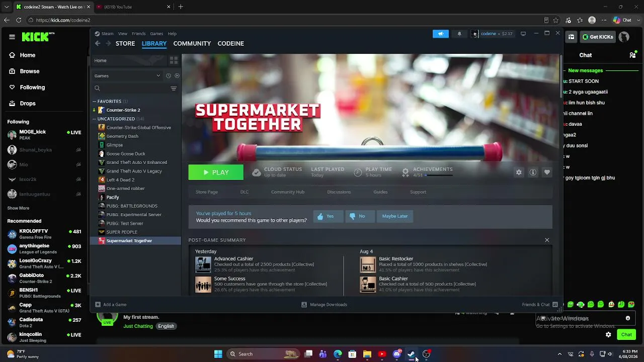644x362 pixels.
Task: Open File Explorer from the taskbar
Action: click(x=367, y=354)
